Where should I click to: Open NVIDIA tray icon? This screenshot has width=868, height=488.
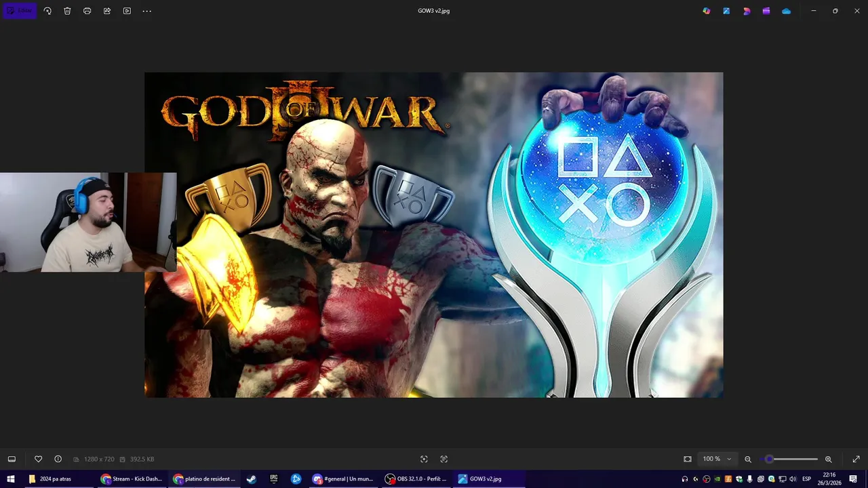[x=717, y=479]
